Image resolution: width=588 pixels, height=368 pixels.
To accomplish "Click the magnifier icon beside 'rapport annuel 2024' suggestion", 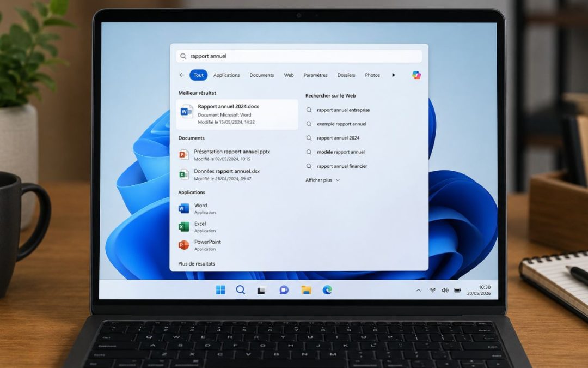I will [309, 138].
